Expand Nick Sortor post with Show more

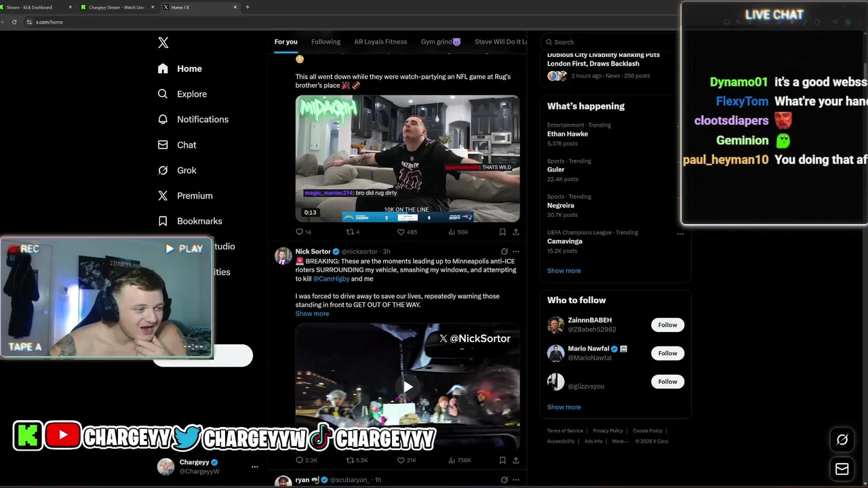(312, 314)
